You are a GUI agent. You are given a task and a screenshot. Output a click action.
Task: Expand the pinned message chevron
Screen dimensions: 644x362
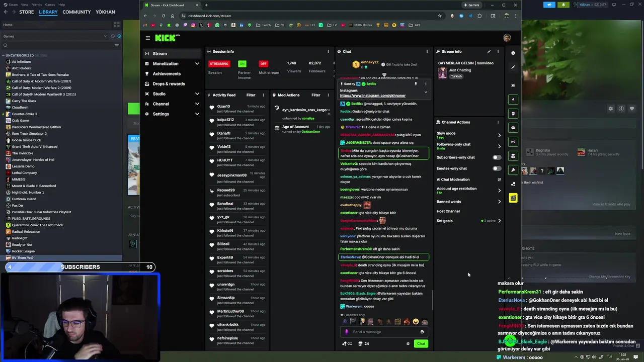[426, 92]
